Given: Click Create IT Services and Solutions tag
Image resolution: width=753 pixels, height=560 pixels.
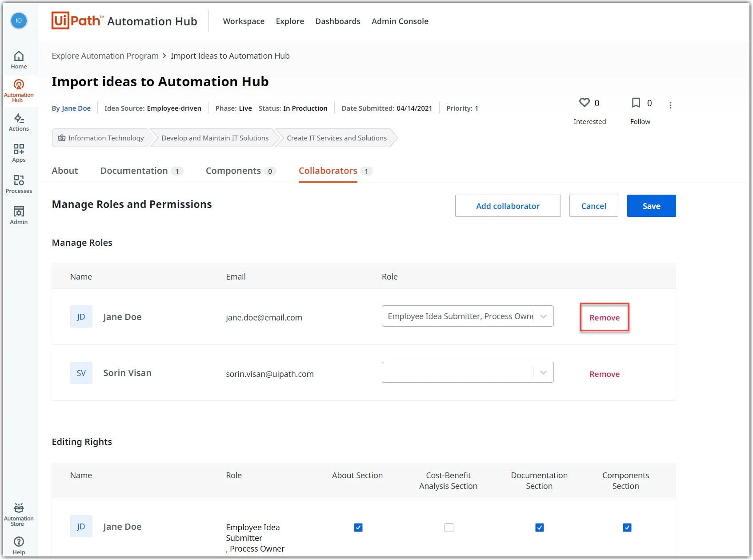Looking at the screenshot, I should [336, 138].
